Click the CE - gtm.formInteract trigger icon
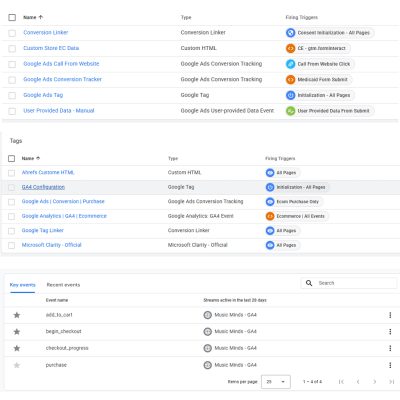The width and height of the screenshot is (400, 400). [291, 48]
